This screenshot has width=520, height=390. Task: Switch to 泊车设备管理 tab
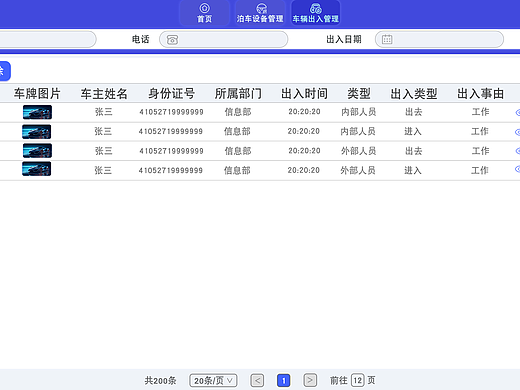click(260, 13)
